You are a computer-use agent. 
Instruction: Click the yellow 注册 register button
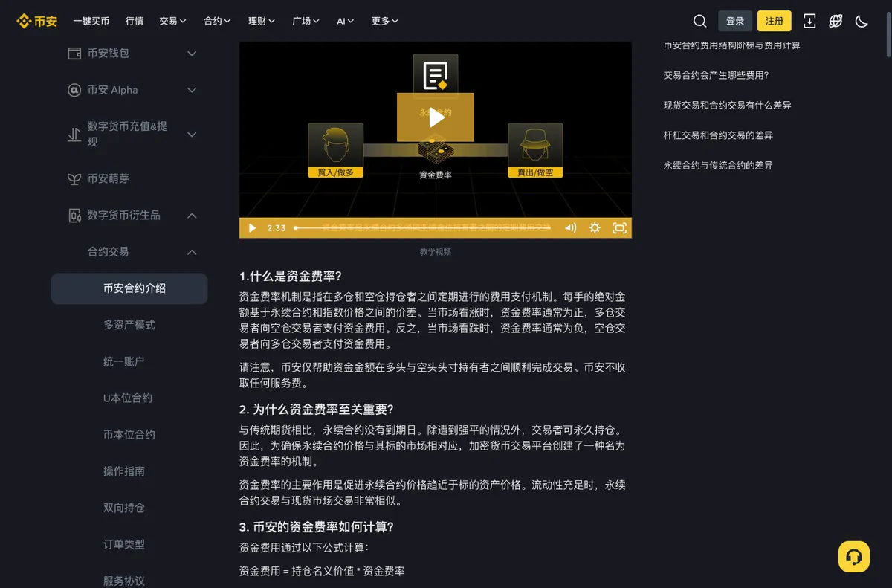tap(775, 21)
